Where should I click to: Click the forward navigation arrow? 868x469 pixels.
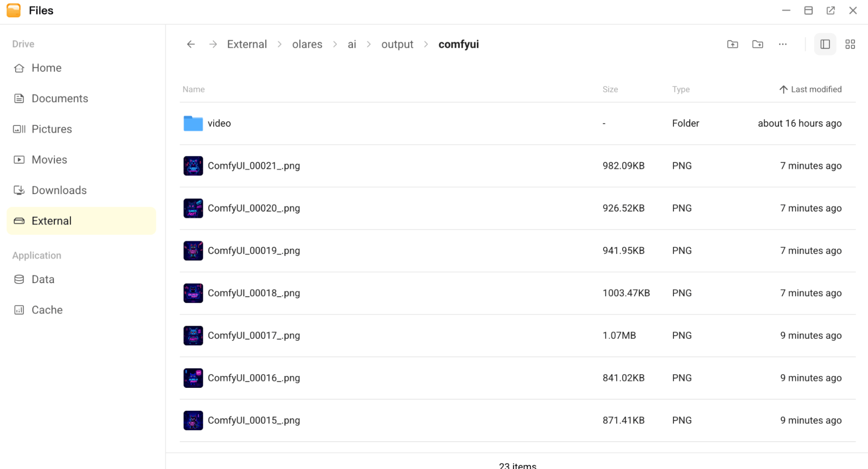click(213, 44)
